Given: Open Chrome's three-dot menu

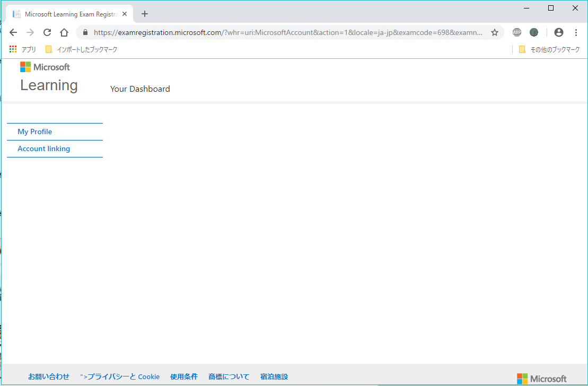Looking at the screenshot, I should [x=576, y=33].
